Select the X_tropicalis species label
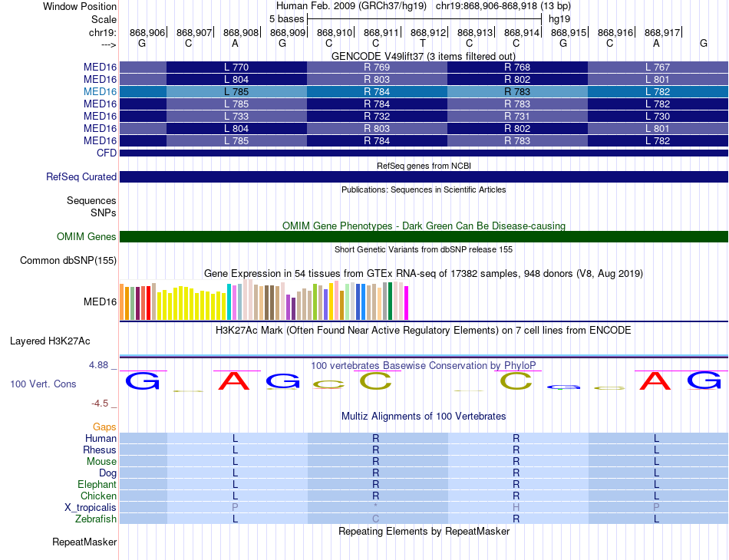Viewport: 729px width, 560px height. click(91, 508)
